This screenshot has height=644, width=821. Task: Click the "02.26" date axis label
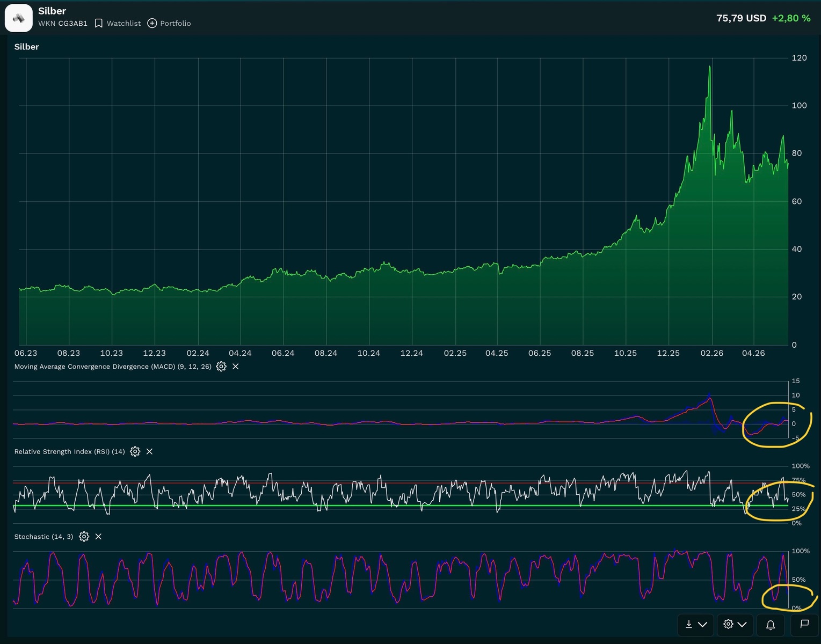click(x=712, y=353)
